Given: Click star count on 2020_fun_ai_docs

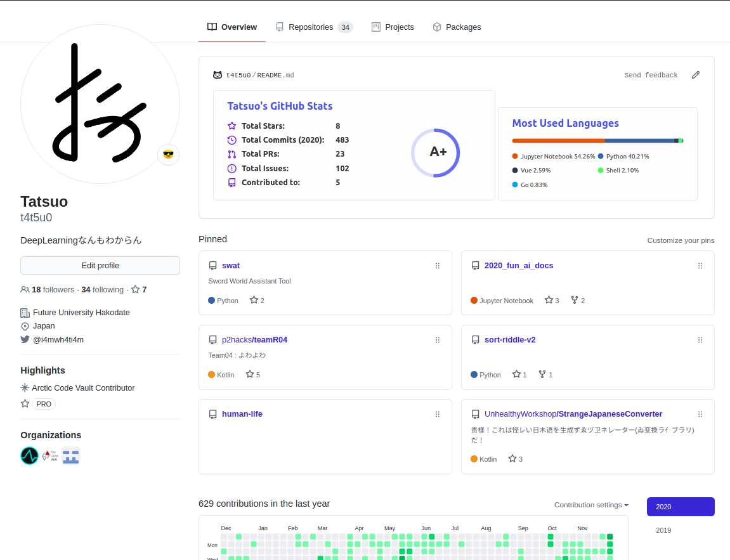Looking at the screenshot, I should pyautogui.click(x=552, y=300).
